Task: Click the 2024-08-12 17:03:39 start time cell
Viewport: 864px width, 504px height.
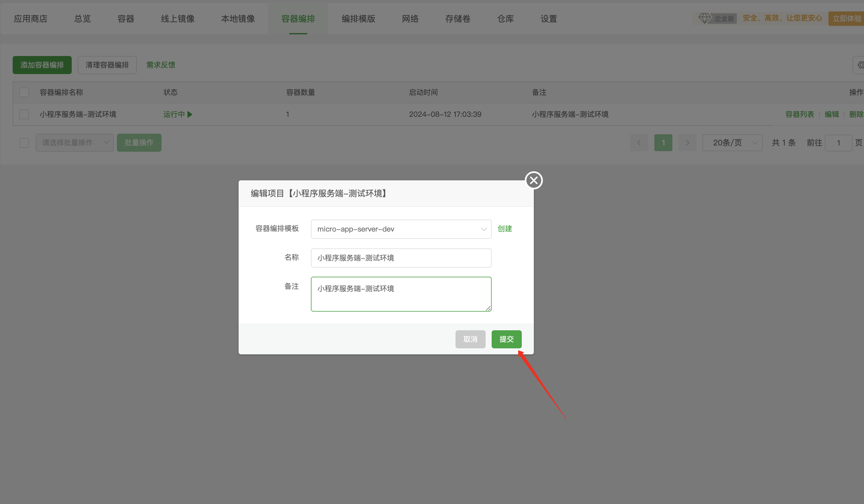Action: pyautogui.click(x=445, y=114)
